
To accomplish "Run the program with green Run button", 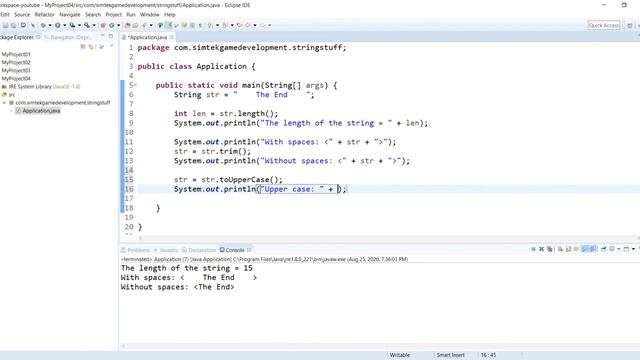I will [58, 25].
